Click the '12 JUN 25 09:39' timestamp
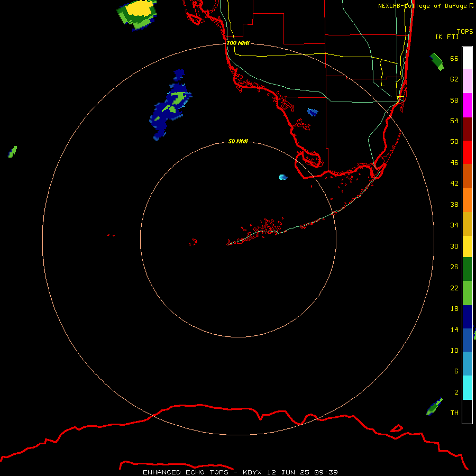476x476 pixels. click(303, 472)
